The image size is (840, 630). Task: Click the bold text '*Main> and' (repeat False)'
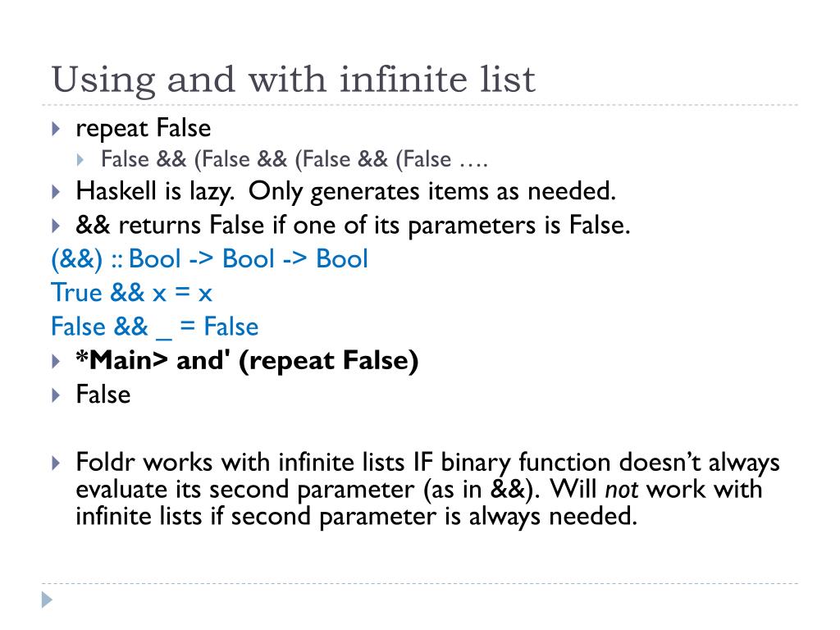pos(247,361)
